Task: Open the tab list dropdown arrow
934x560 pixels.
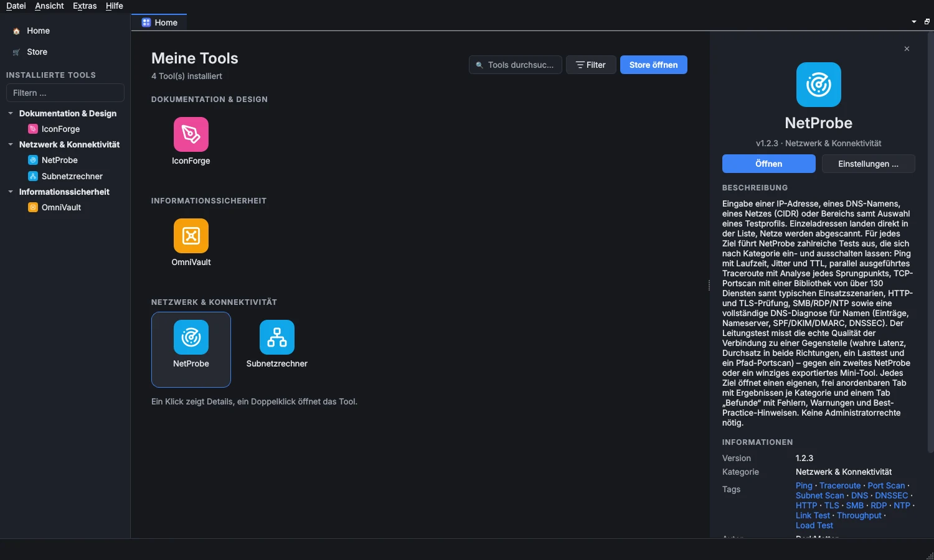Action: 914,22
